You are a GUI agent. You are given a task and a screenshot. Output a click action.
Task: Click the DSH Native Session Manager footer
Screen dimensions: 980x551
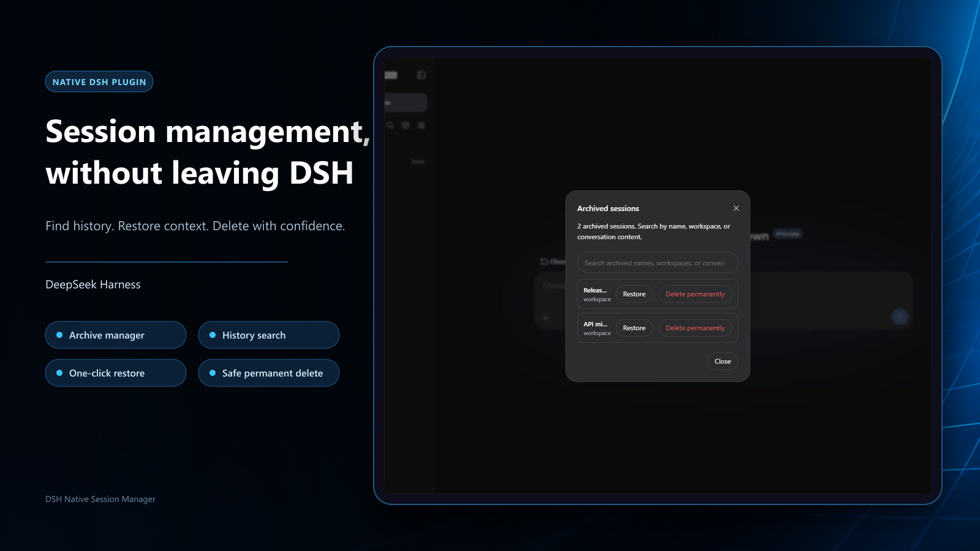(x=100, y=500)
